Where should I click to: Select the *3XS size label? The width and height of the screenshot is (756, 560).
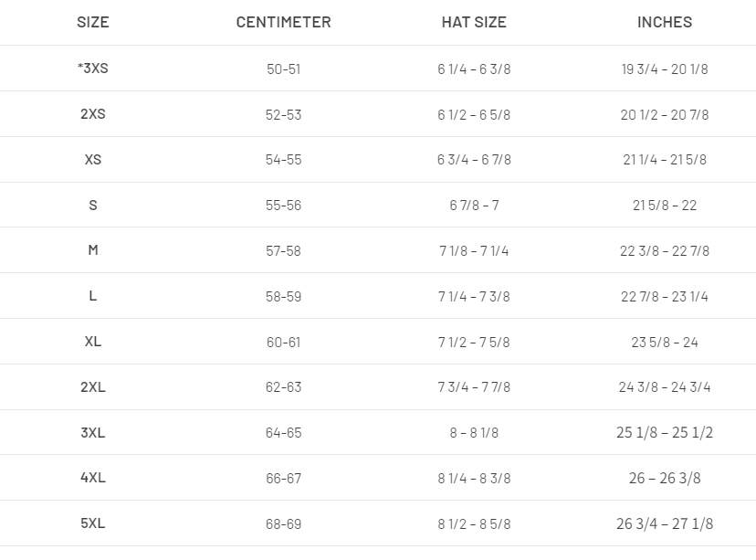[93, 69]
